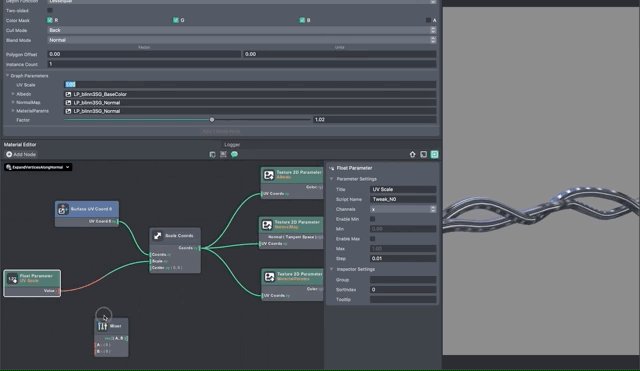Screen dimensions: 640x371
Task: Click the Factor slider handle
Action: pos(212,120)
